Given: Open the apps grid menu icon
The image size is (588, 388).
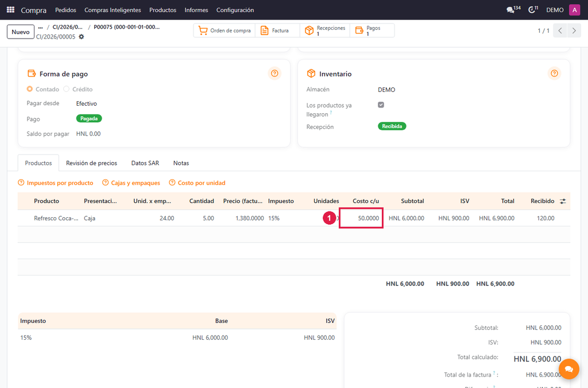Looking at the screenshot, I should pyautogui.click(x=10, y=10).
